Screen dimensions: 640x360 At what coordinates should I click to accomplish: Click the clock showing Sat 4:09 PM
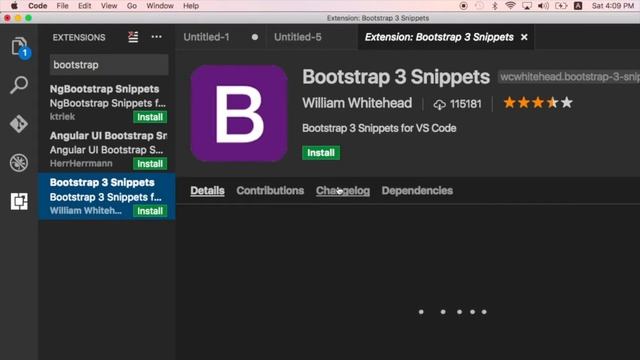(x=613, y=6)
